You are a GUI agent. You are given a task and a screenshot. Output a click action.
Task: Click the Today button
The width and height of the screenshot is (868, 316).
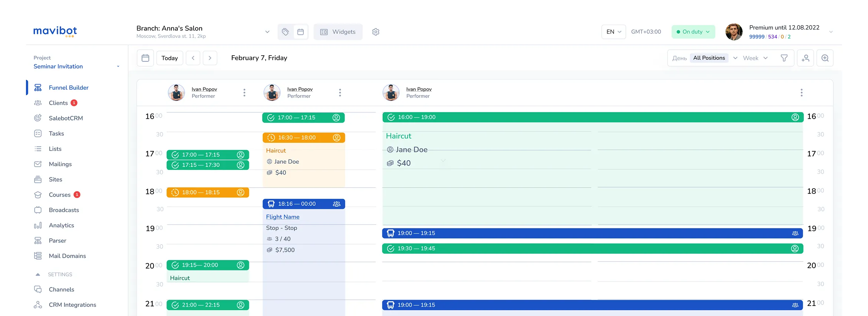[170, 58]
